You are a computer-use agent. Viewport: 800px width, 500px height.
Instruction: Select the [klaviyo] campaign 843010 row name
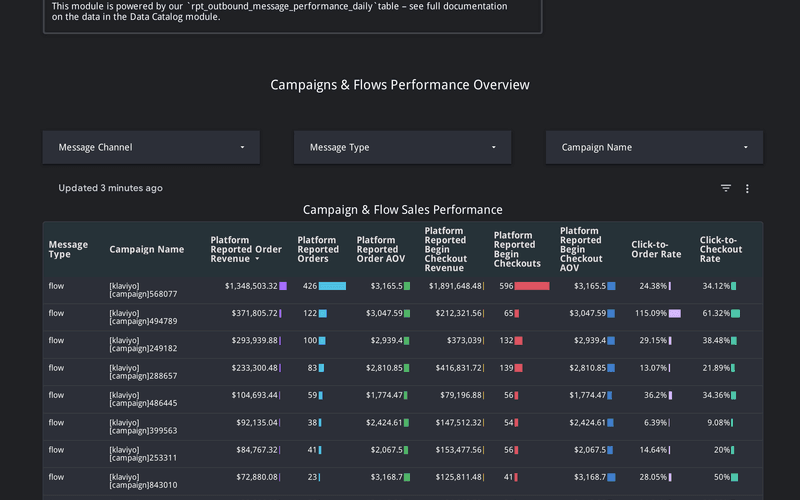tap(143, 481)
